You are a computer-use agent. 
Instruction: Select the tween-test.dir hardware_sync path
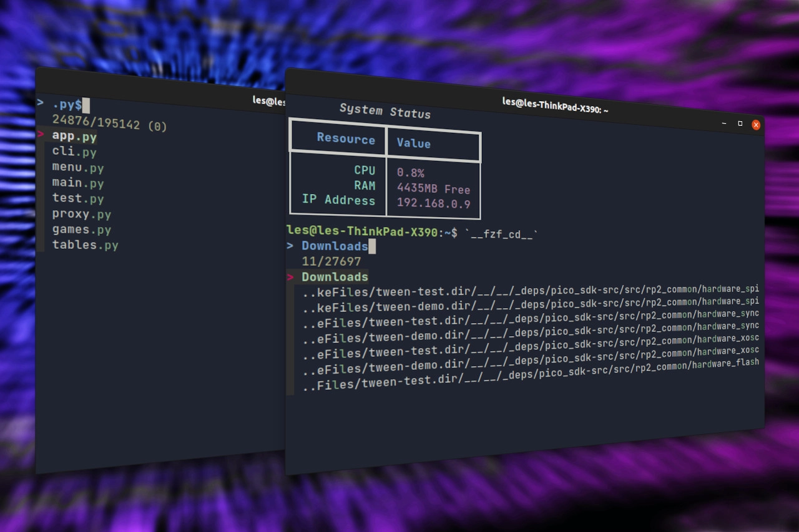click(x=531, y=319)
